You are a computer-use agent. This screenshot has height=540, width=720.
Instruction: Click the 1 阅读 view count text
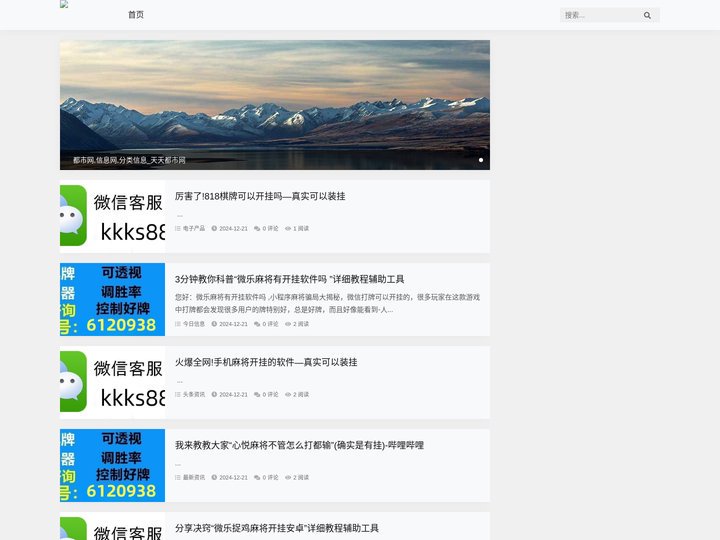click(301, 228)
